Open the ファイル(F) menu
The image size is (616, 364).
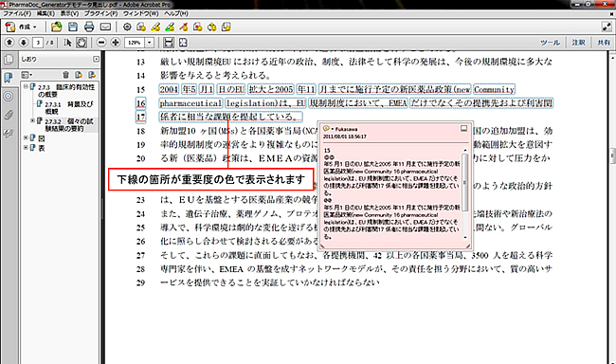[x=17, y=13]
